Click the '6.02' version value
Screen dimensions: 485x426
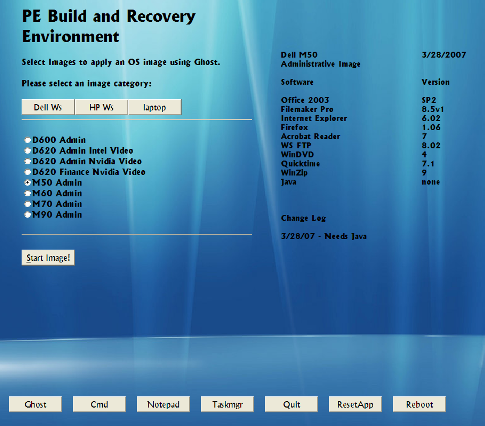(x=431, y=118)
